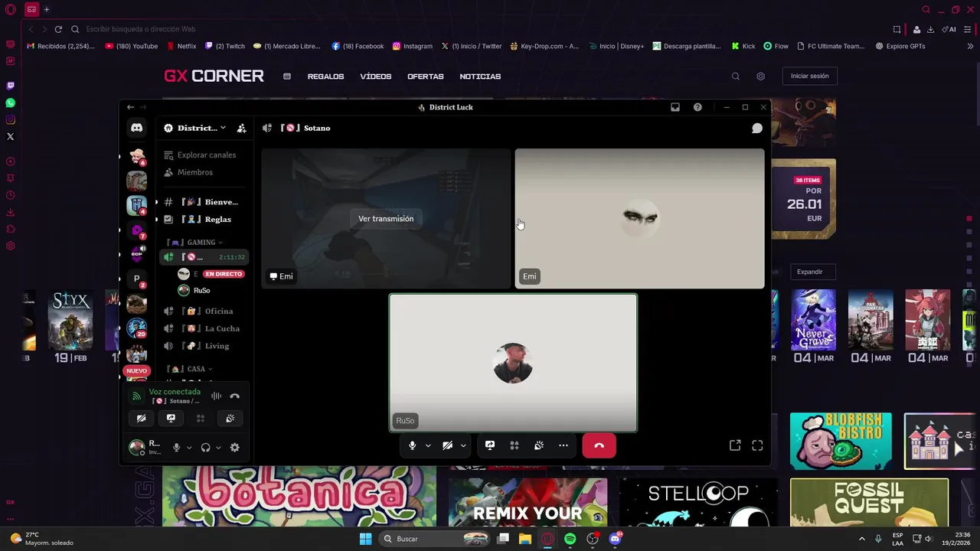Image resolution: width=980 pixels, height=551 pixels.
Task: Show hidden system tray icons
Action: (861, 539)
